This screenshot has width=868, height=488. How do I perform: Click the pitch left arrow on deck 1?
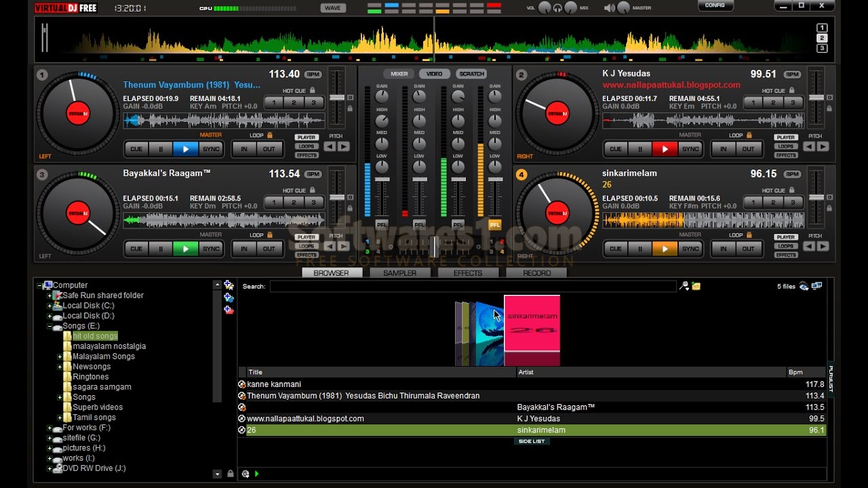pos(330,146)
